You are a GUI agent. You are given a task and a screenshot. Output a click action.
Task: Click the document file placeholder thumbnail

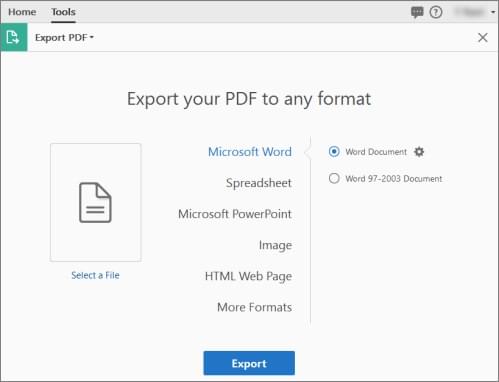pos(96,202)
